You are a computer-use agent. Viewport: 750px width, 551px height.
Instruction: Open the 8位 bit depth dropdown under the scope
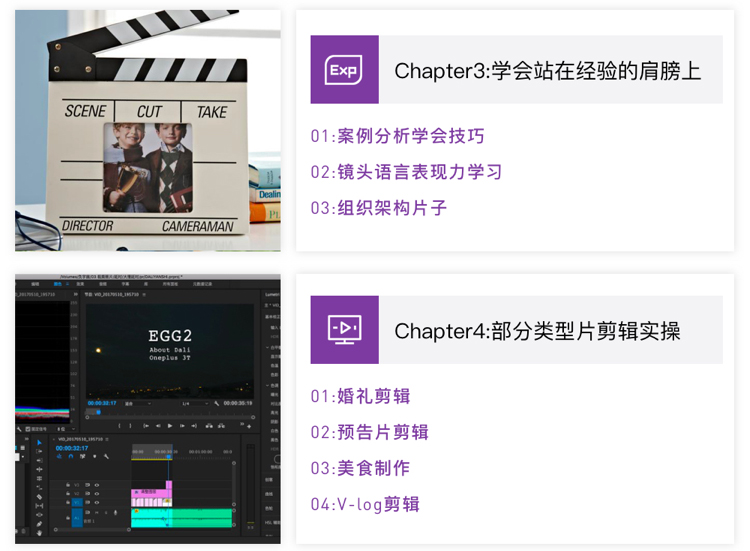coord(66,429)
